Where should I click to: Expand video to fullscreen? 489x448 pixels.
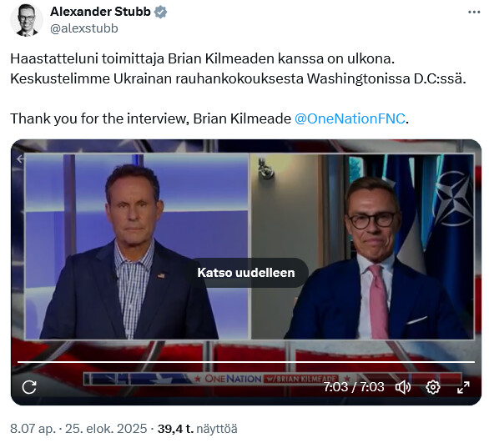coord(463,387)
